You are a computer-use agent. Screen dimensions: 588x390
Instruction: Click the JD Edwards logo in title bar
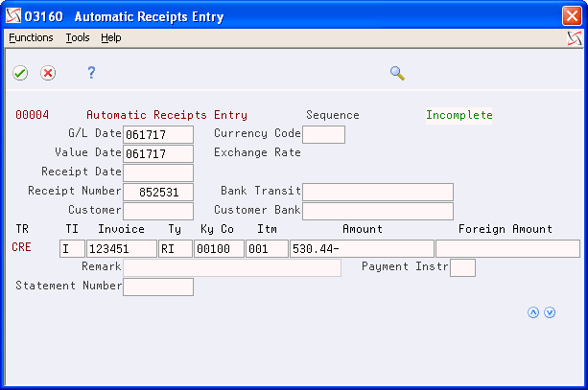[x=13, y=16]
